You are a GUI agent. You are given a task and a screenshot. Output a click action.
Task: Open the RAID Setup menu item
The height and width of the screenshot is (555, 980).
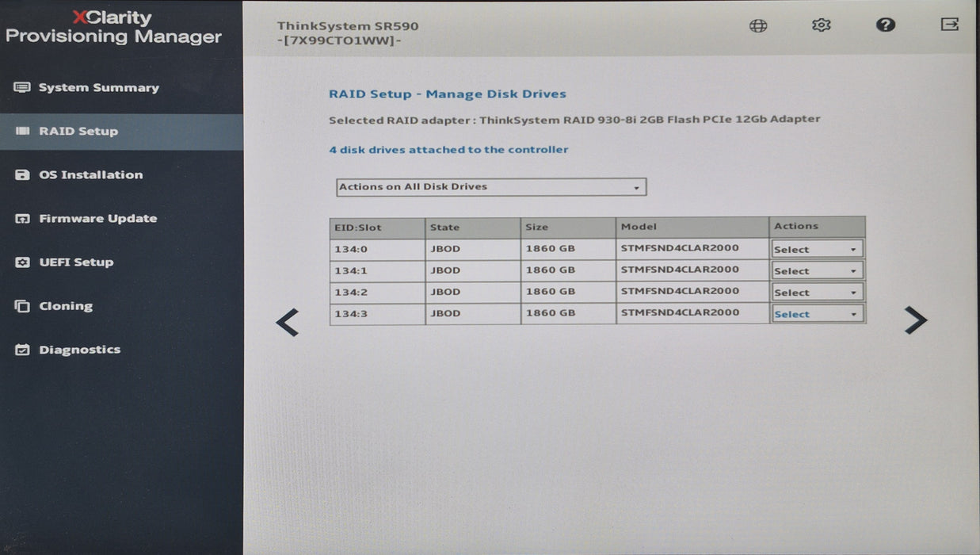[78, 132]
